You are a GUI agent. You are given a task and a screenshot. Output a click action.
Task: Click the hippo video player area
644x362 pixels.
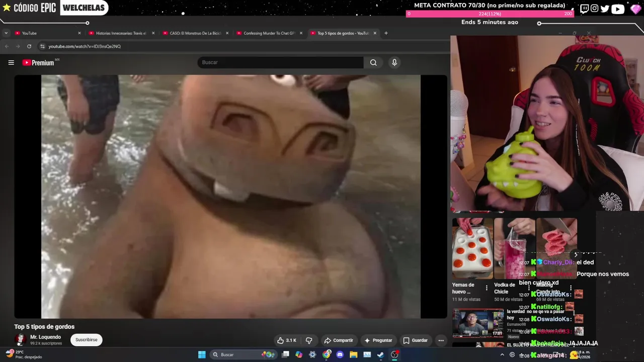(230, 197)
